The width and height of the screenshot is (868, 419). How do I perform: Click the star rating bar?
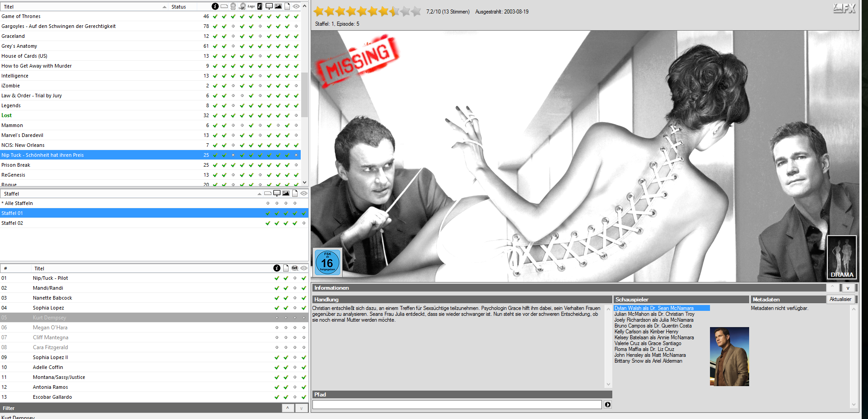click(367, 11)
